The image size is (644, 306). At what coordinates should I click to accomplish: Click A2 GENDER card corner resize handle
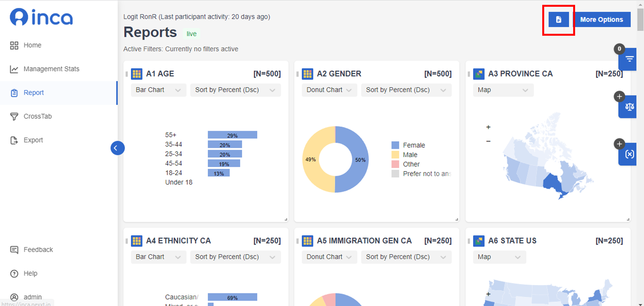point(457,219)
